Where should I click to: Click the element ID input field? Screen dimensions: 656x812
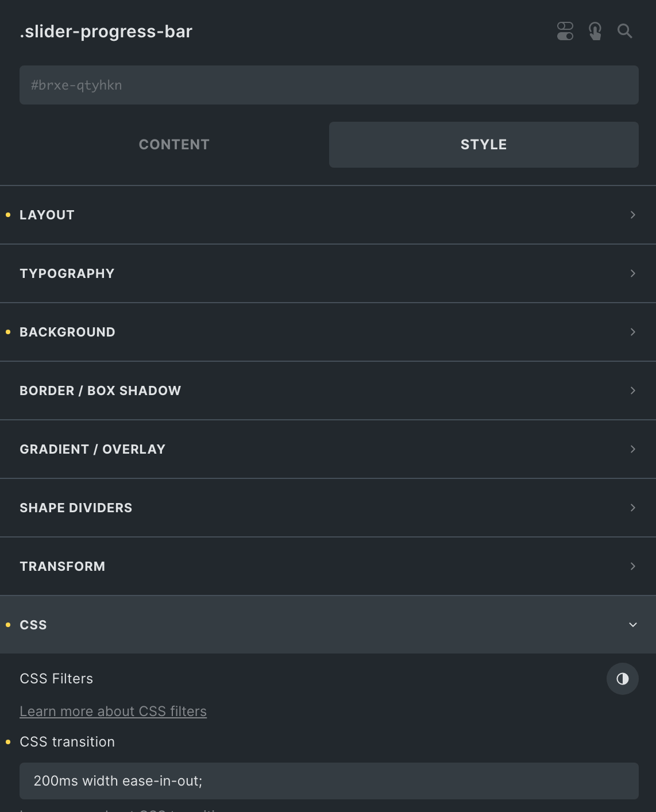pyautogui.click(x=329, y=85)
